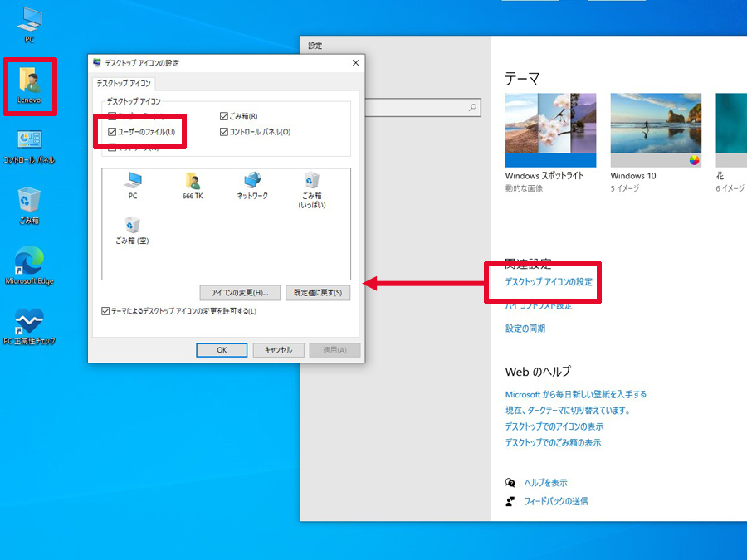
Task: Toggle the ごみ箱(R) checkbox
Action: point(223,116)
